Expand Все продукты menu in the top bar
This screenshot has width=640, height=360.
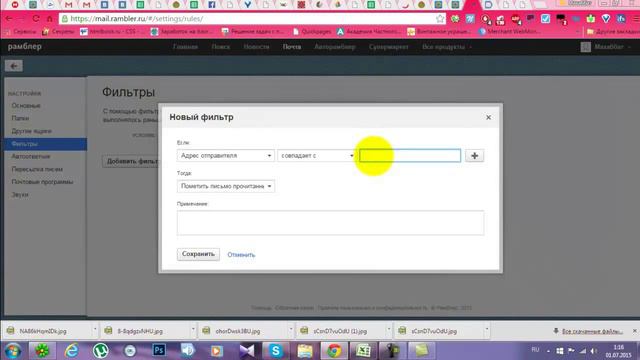[447, 47]
